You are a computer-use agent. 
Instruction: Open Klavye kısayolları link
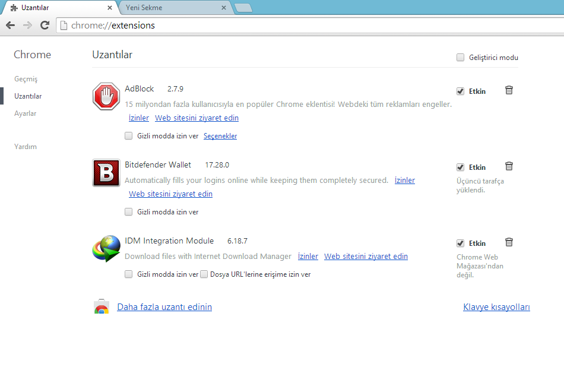click(x=496, y=306)
